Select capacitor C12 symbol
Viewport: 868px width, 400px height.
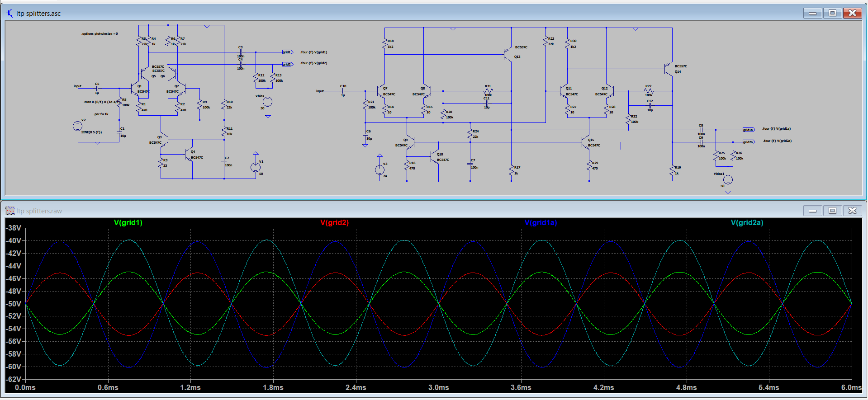click(x=650, y=106)
